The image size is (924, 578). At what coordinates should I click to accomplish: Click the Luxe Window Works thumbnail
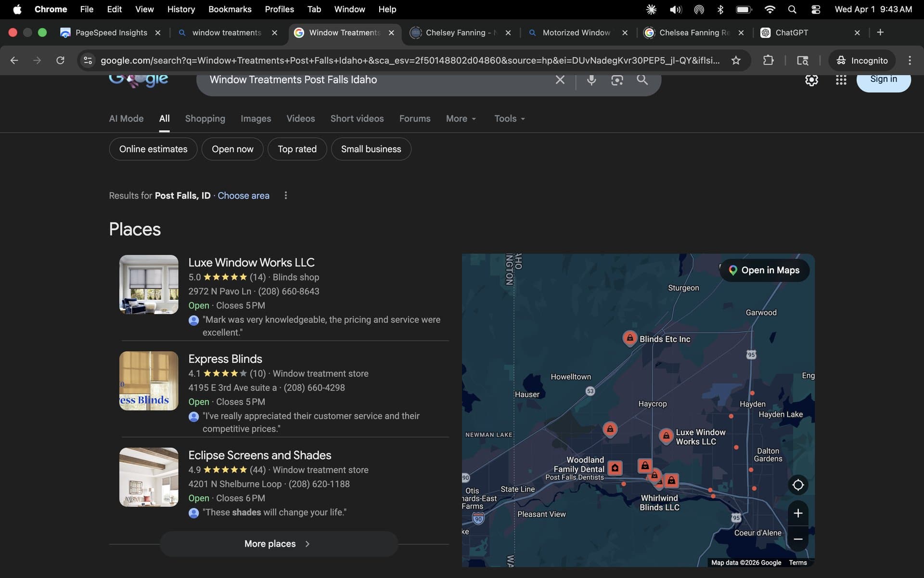tap(148, 284)
